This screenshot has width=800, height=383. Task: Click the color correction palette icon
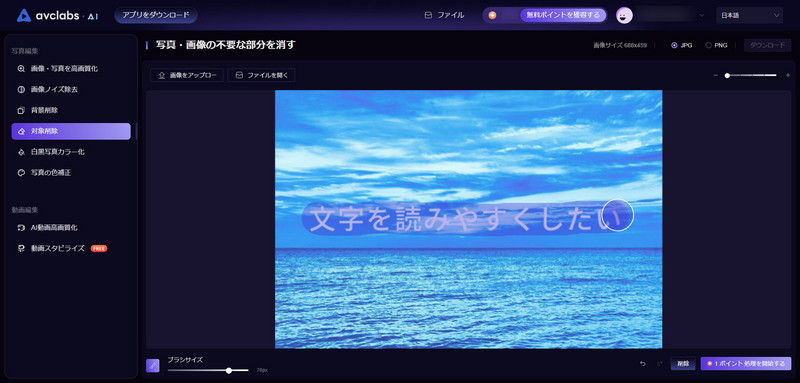(21, 173)
